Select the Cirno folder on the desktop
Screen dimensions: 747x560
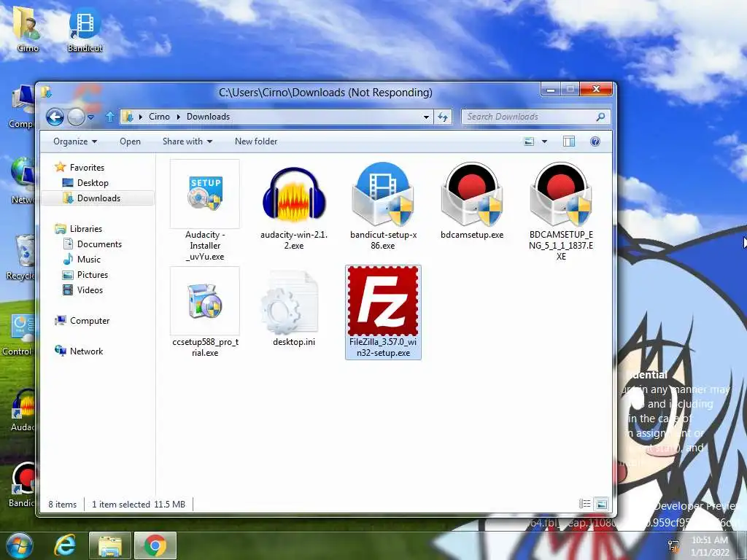click(x=28, y=28)
